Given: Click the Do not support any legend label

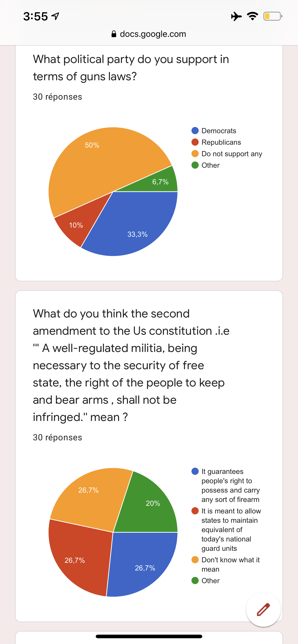Looking at the screenshot, I should coord(232,154).
